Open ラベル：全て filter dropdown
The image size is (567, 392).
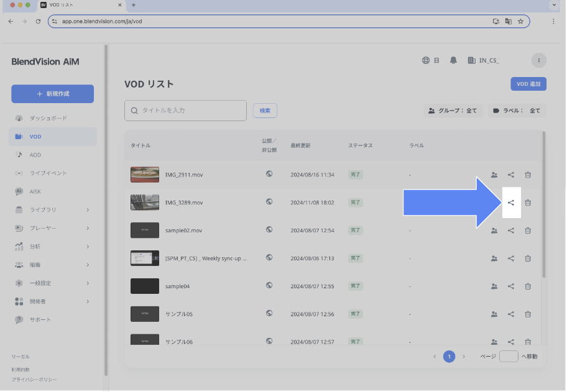click(517, 111)
